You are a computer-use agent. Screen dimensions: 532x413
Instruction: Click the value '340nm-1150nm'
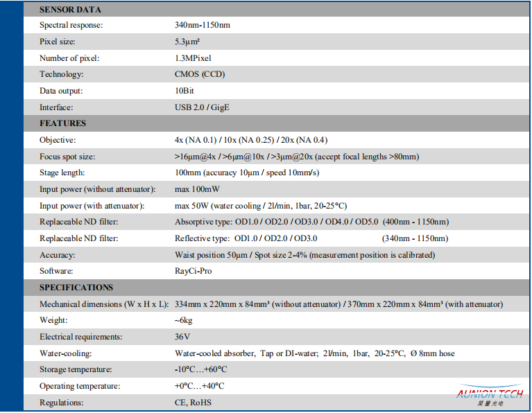203,25
